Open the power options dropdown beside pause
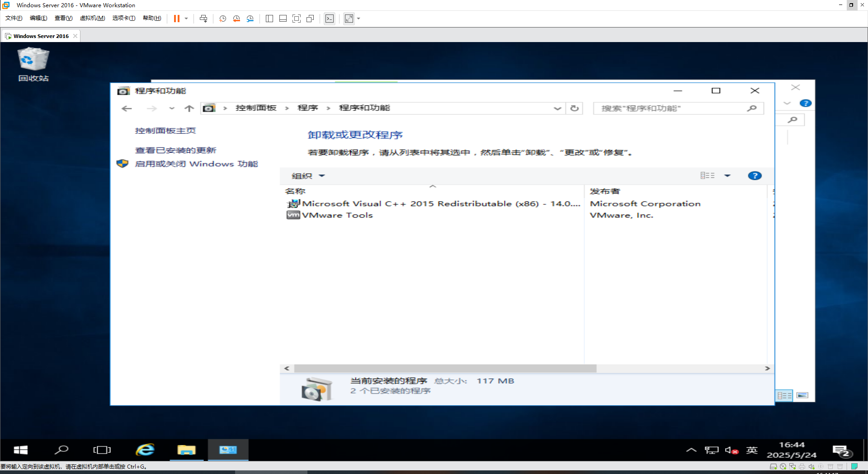 point(186,19)
